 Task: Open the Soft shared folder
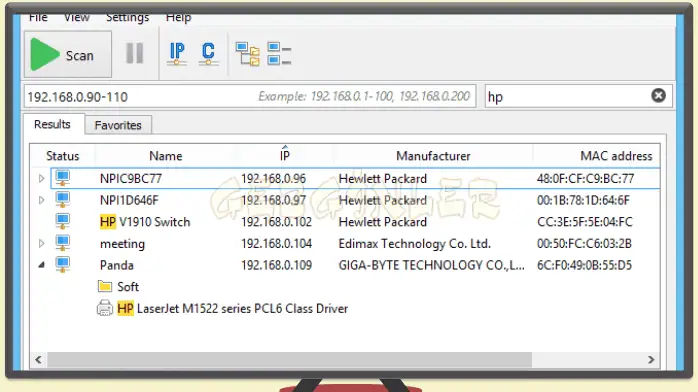[128, 287]
